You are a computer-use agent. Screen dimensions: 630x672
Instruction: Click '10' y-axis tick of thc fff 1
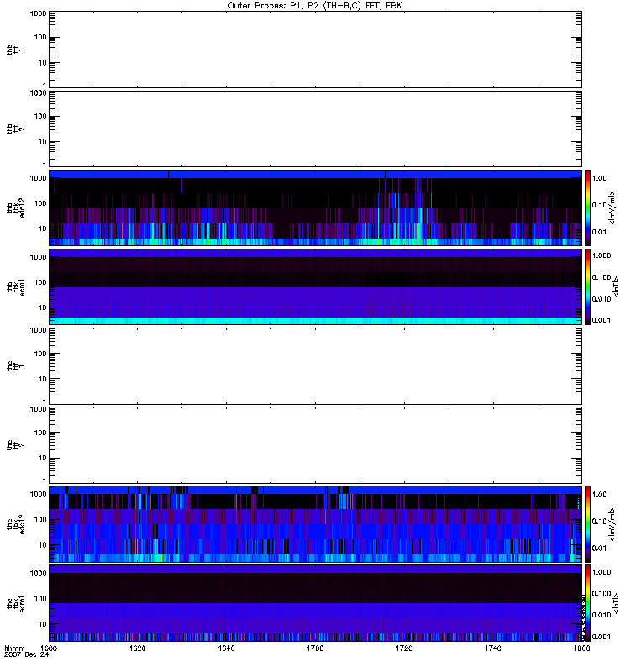click(x=43, y=380)
